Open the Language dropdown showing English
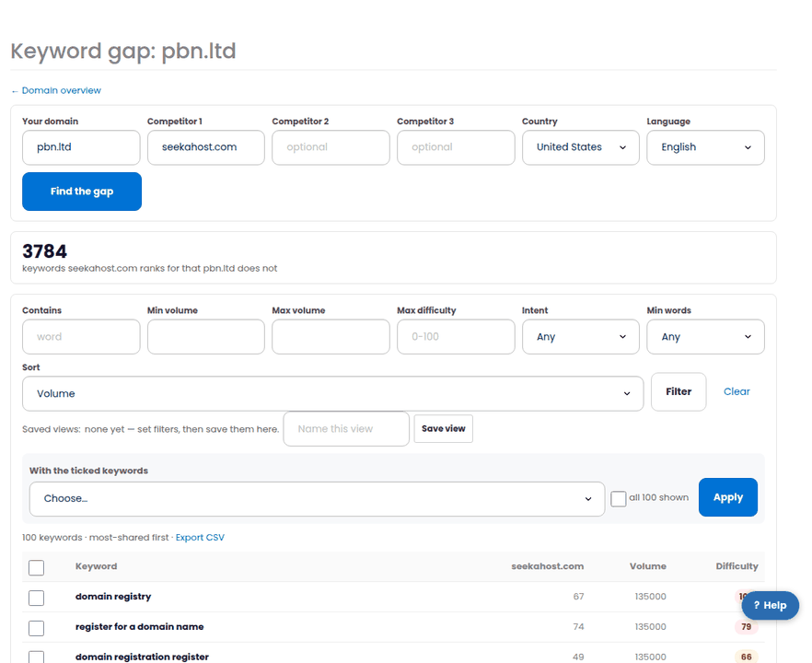The width and height of the screenshot is (812, 663). (705, 147)
